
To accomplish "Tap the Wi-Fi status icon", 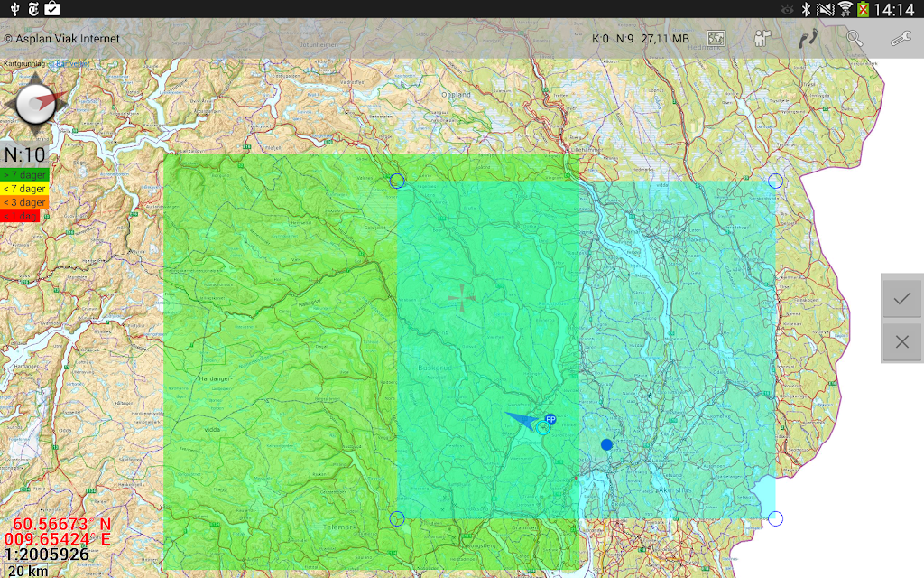I will [x=845, y=9].
